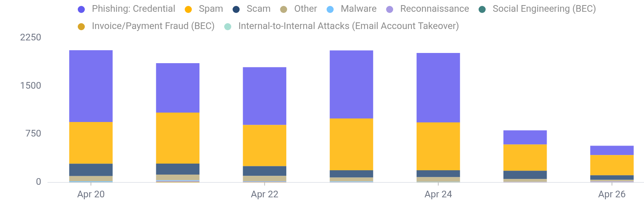Click Apr 22 yellow Spam bar segment

[x=264, y=145]
